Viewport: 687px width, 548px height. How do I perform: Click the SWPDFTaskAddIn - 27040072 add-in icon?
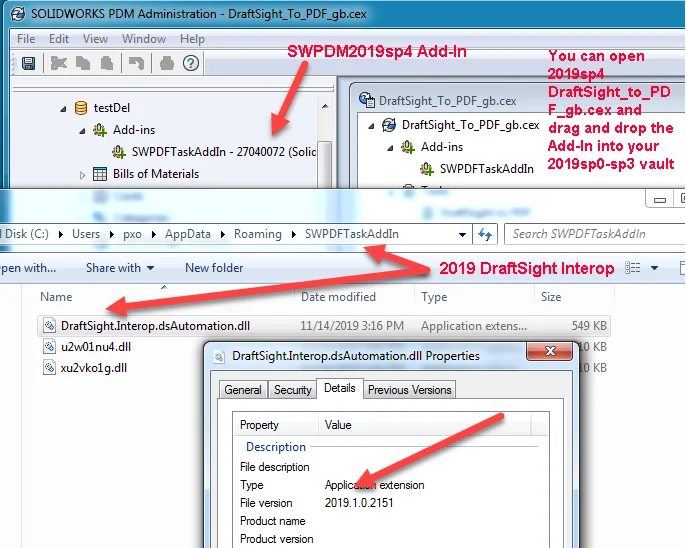(x=119, y=152)
